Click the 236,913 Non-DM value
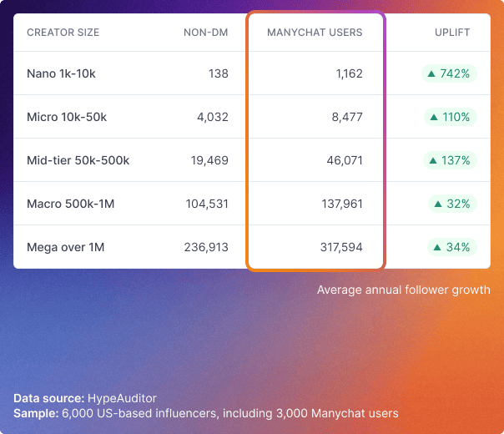Viewport: 504px width, 434px height. tap(206, 247)
